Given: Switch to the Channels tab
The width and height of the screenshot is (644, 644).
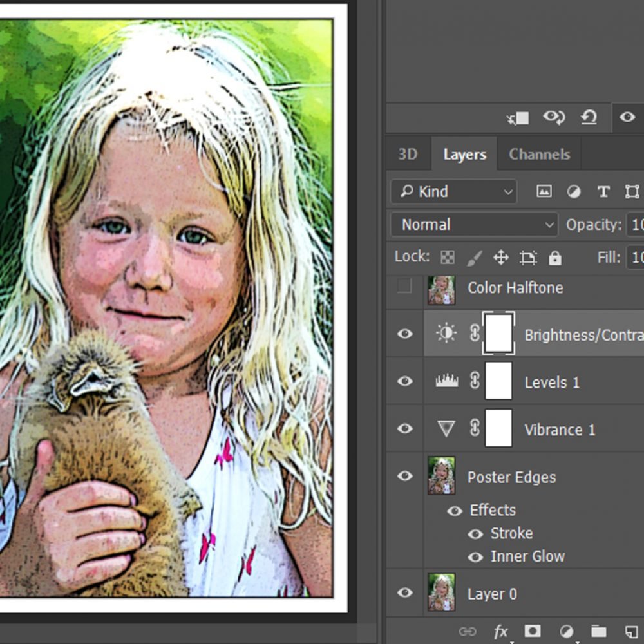Looking at the screenshot, I should (539, 154).
